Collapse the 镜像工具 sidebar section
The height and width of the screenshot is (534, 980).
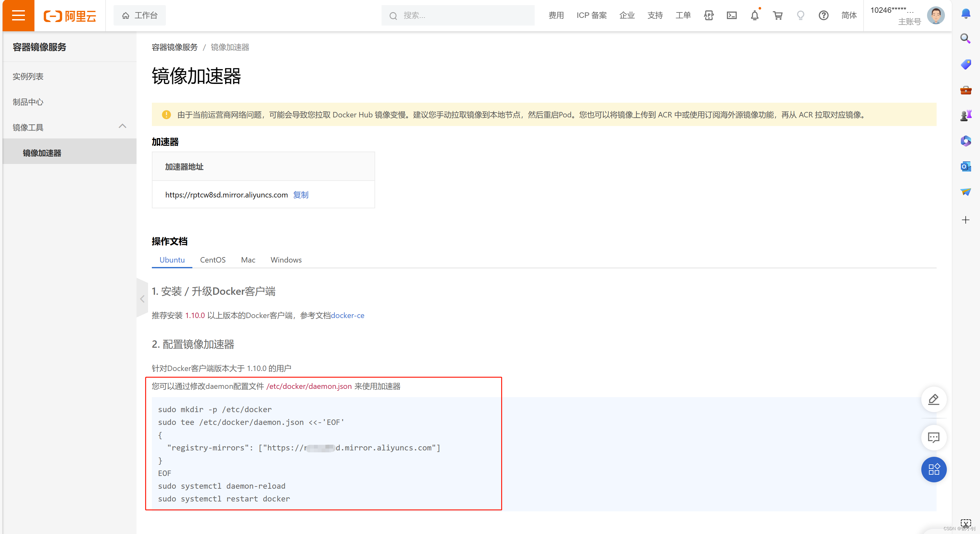pos(122,127)
